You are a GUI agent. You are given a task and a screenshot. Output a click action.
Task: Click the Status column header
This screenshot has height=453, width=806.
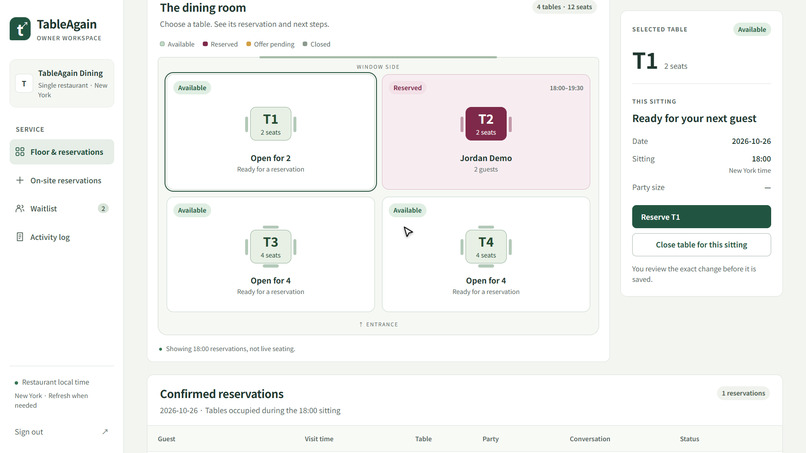pyautogui.click(x=689, y=439)
